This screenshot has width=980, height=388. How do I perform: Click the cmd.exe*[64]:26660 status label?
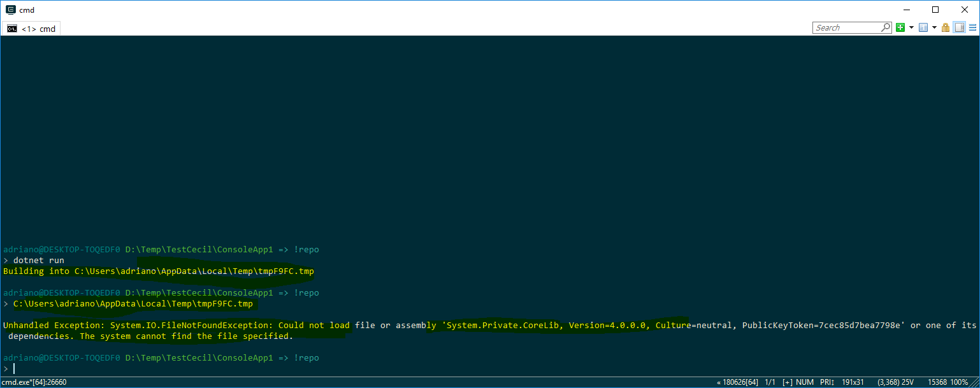click(x=33, y=382)
